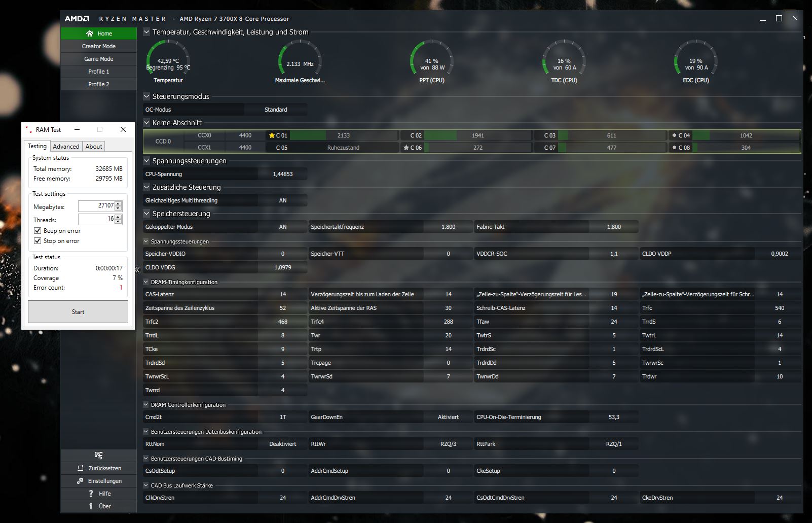Click the Megabytes input field
Image resolution: width=812 pixels, height=523 pixels.
pos(96,205)
